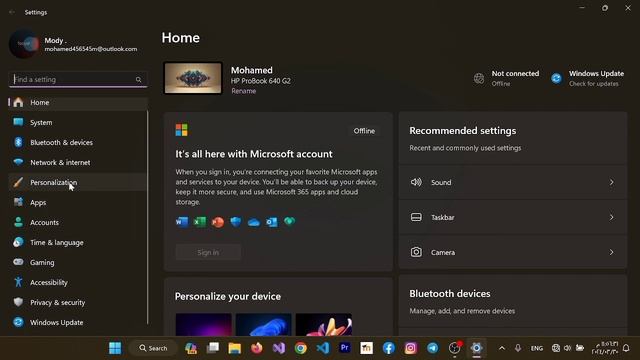Click the Find a setting search box

[x=78, y=79]
